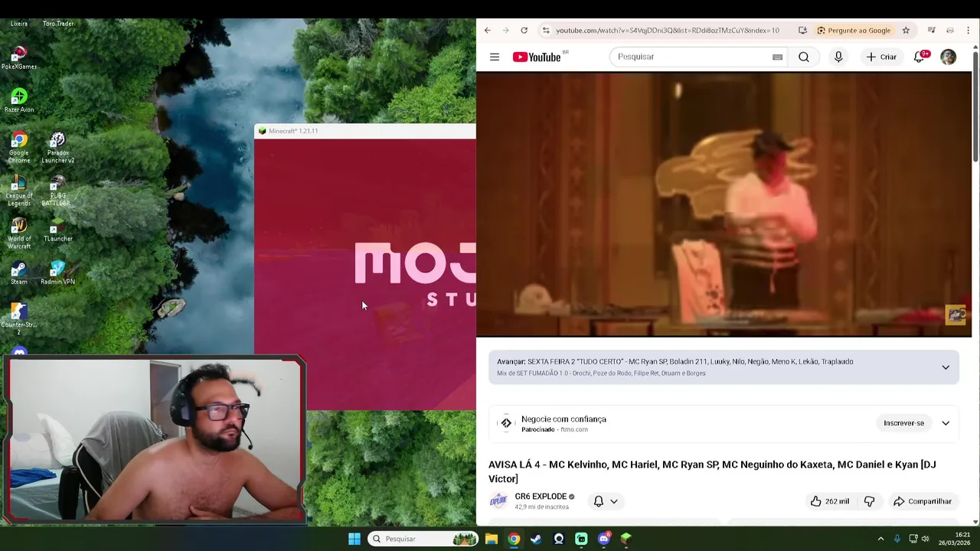
Task: Open the virtual keyboard icon in search box
Action: pos(777,57)
